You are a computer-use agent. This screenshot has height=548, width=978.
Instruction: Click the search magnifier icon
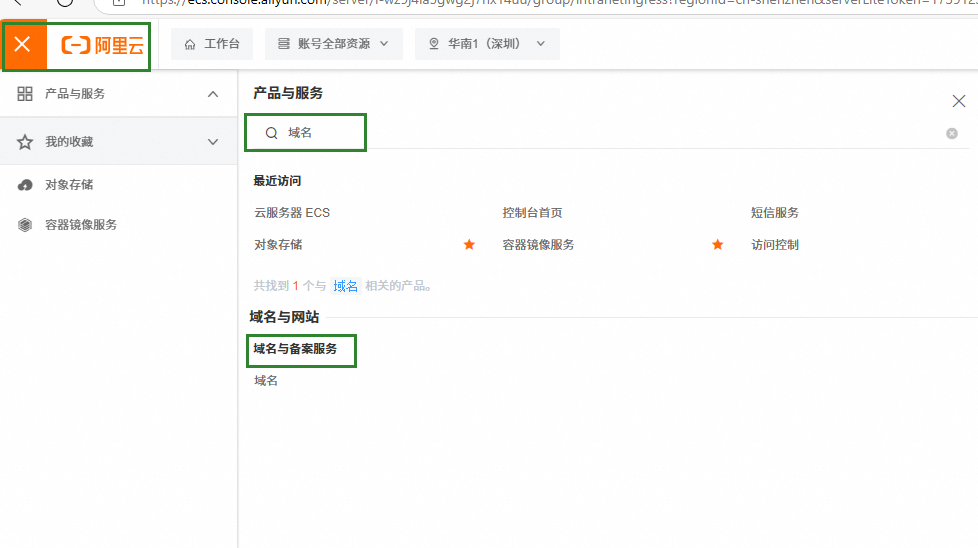tap(271, 133)
